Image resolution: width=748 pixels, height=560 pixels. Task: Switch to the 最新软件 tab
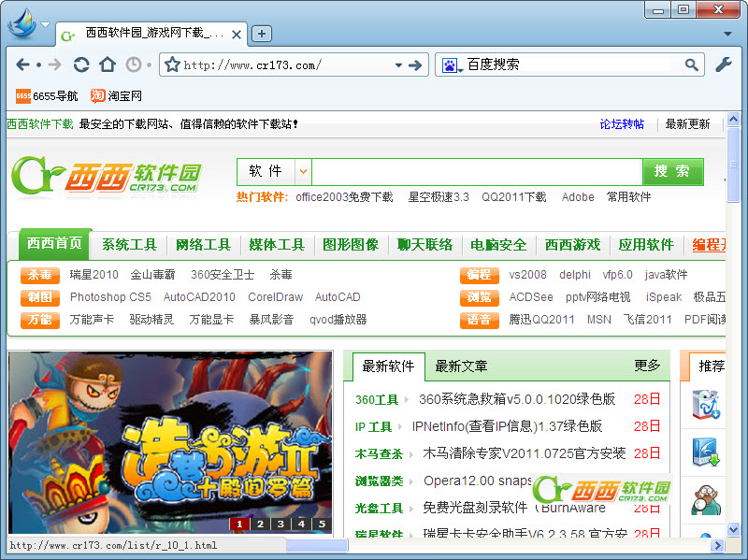click(x=388, y=366)
